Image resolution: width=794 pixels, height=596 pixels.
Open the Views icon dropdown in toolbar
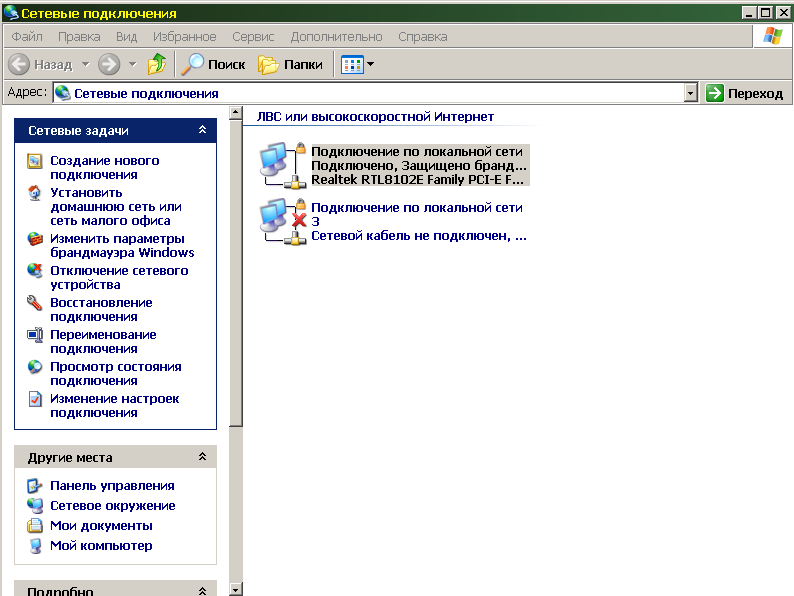point(358,64)
